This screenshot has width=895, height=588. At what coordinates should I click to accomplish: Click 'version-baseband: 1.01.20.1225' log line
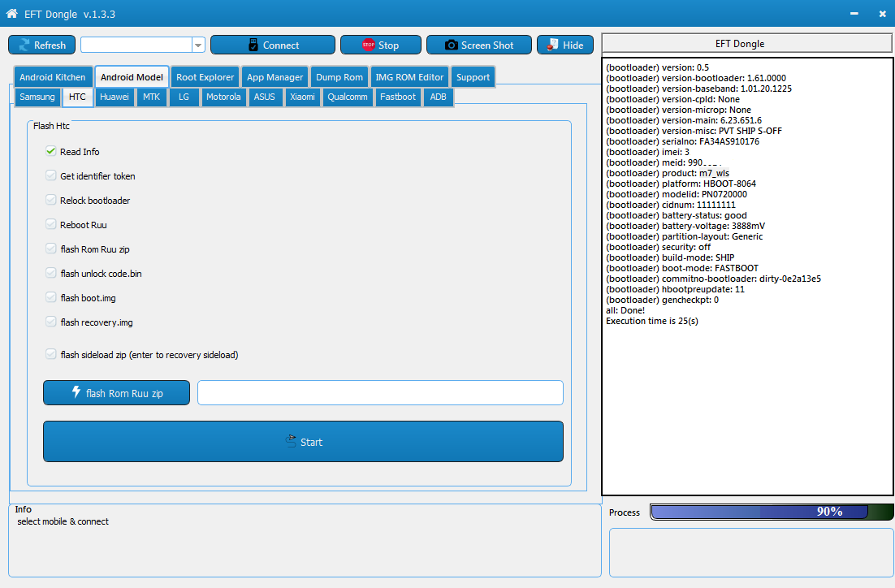point(698,89)
